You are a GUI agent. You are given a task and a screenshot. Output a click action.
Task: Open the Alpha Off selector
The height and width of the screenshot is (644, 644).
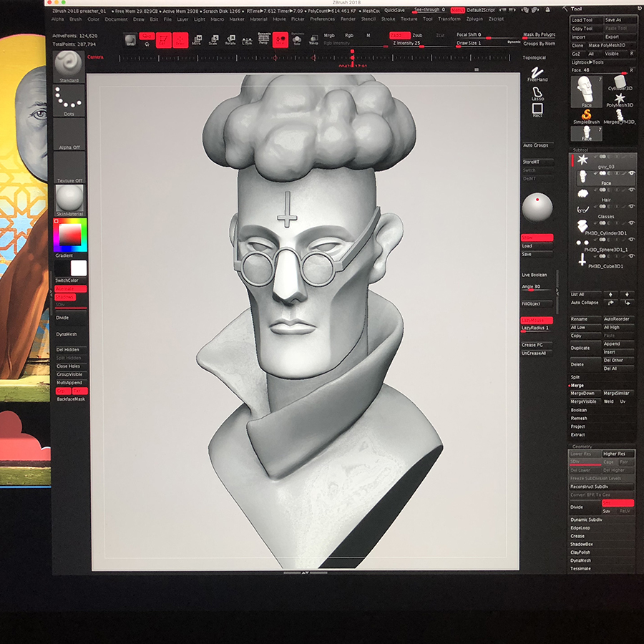click(69, 135)
